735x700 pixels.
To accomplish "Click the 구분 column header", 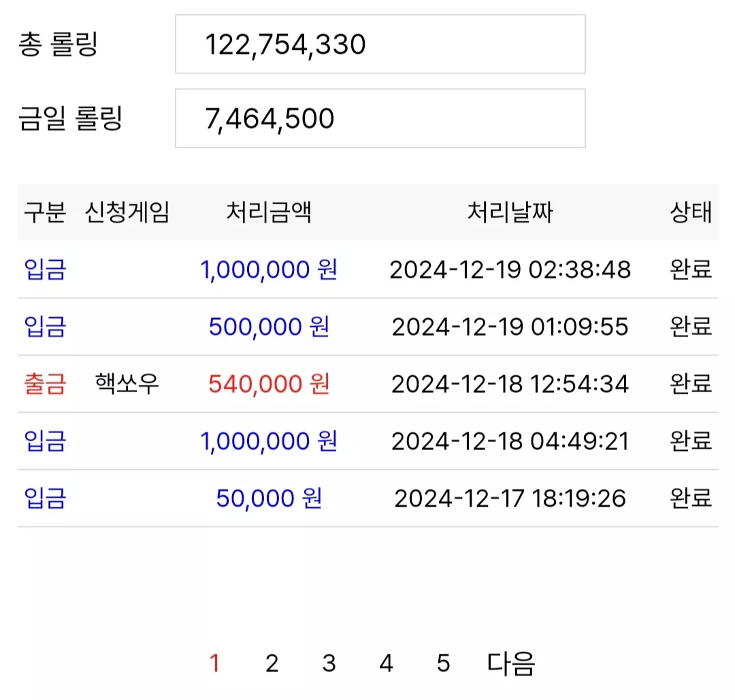I will click(x=45, y=212).
